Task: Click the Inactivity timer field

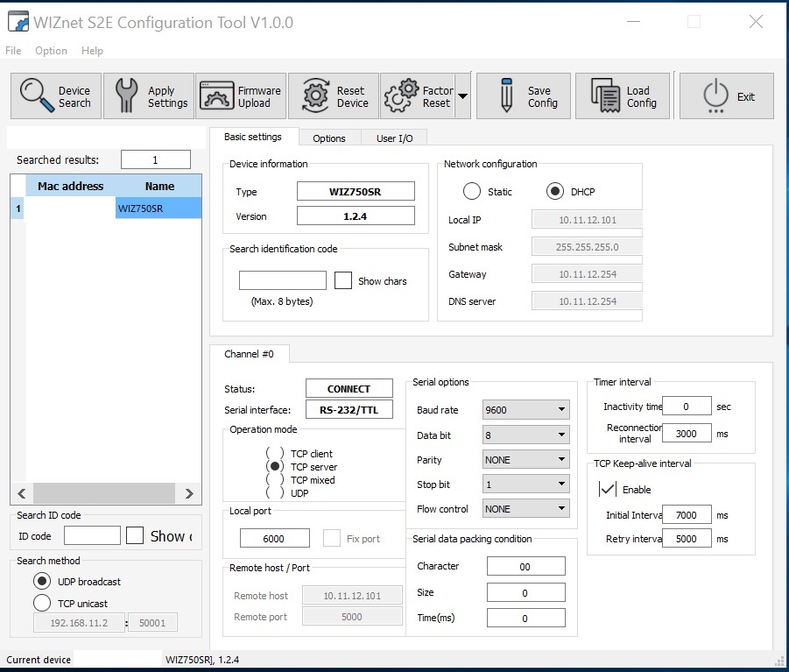Action: point(687,407)
